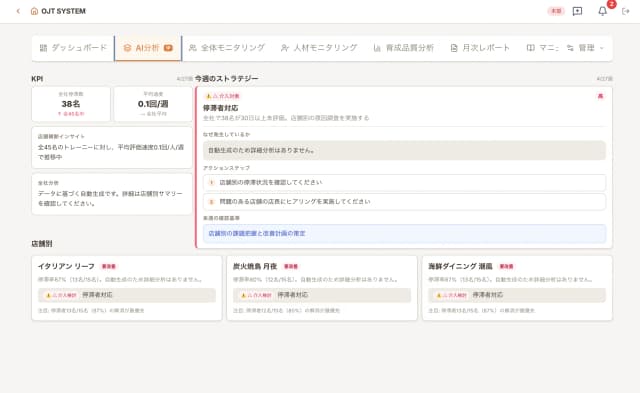Open the notifications bell

pyautogui.click(x=602, y=11)
